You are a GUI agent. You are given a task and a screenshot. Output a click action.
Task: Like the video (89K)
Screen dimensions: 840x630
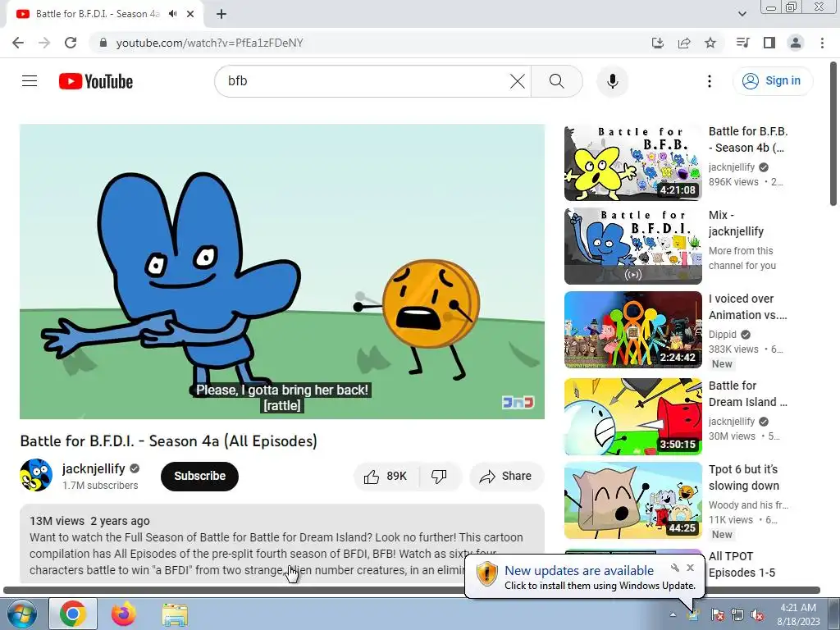tap(386, 477)
